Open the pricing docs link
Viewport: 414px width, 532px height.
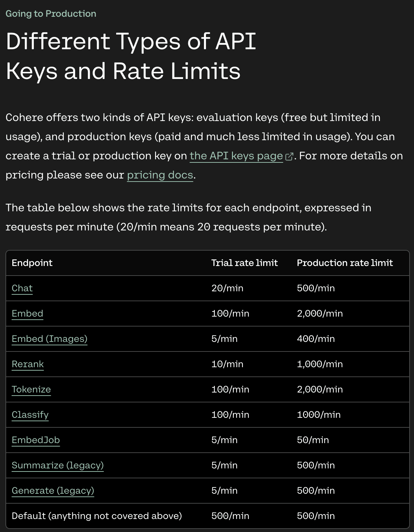tap(159, 175)
